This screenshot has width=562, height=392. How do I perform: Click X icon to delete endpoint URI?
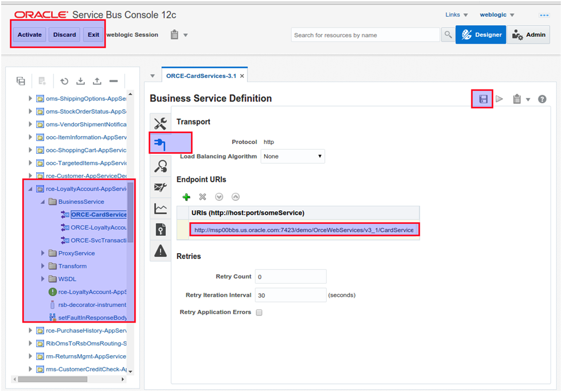[203, 197]
